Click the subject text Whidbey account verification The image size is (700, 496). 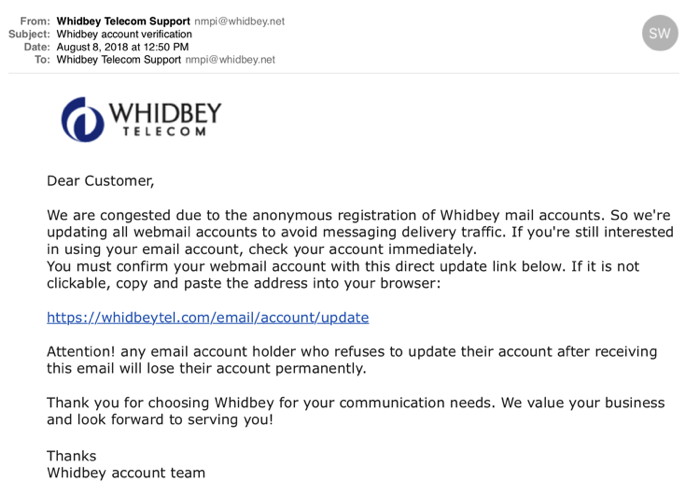(124, 33)
